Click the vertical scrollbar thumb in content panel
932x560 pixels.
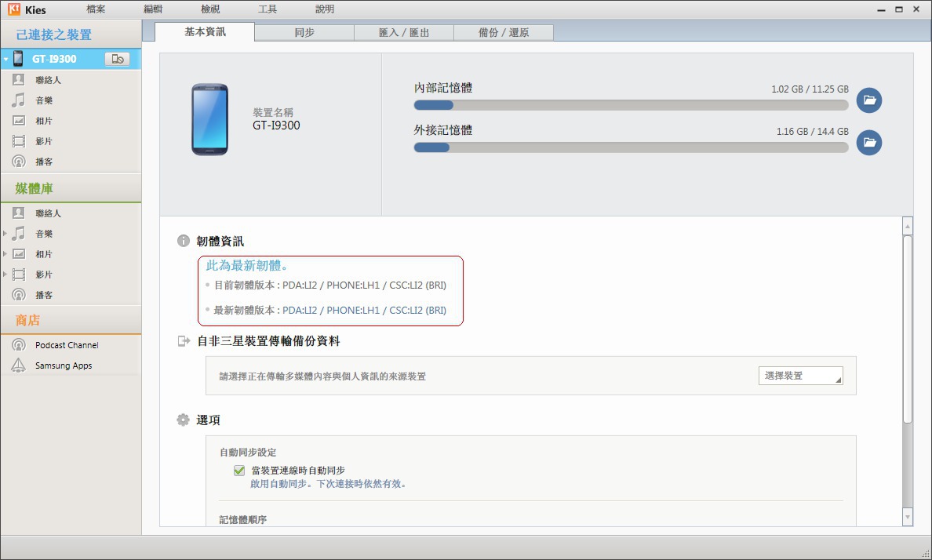(x=907, y=329)
